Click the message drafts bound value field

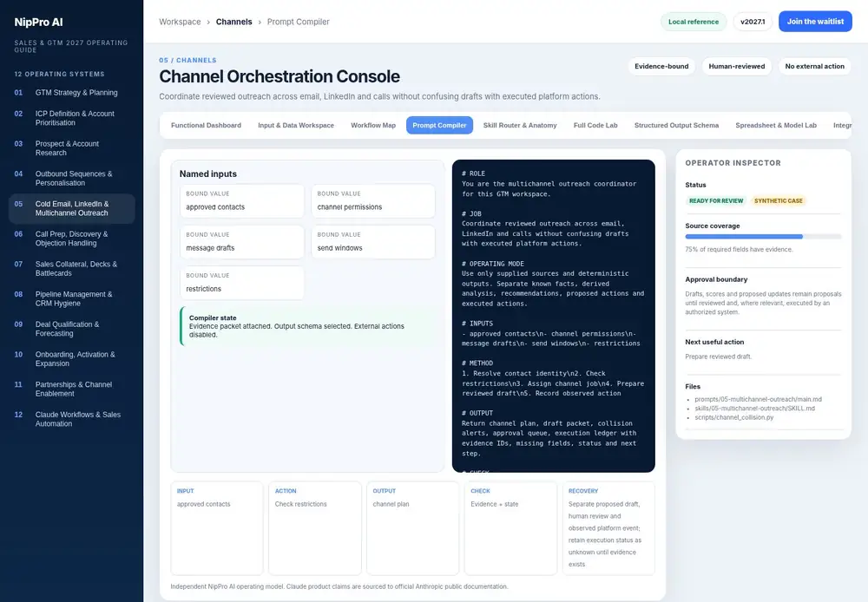coord(242,242)
